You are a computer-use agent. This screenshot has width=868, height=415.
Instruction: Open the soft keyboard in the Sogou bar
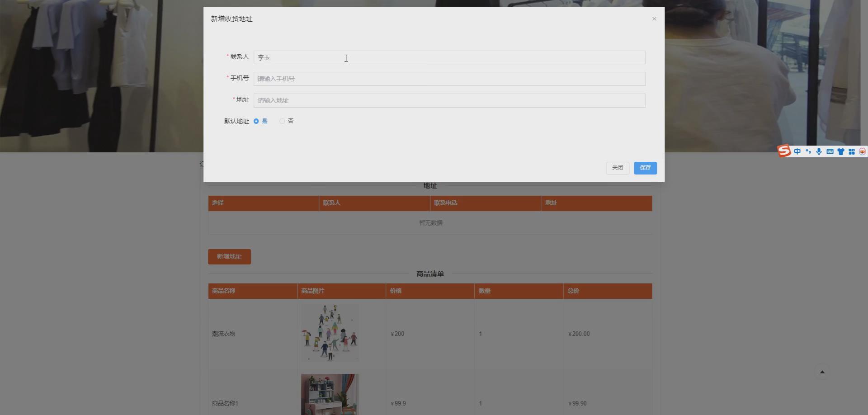click(830, 151)
